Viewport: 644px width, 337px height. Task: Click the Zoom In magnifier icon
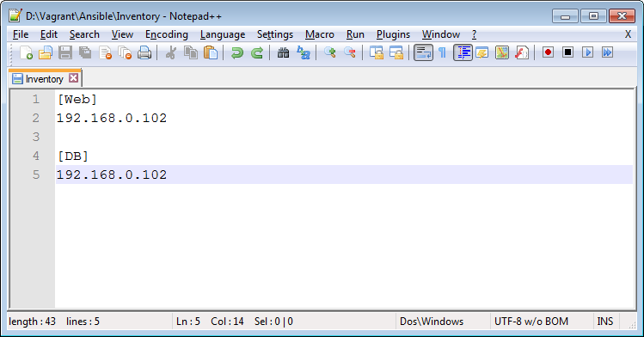pos(330,52)
